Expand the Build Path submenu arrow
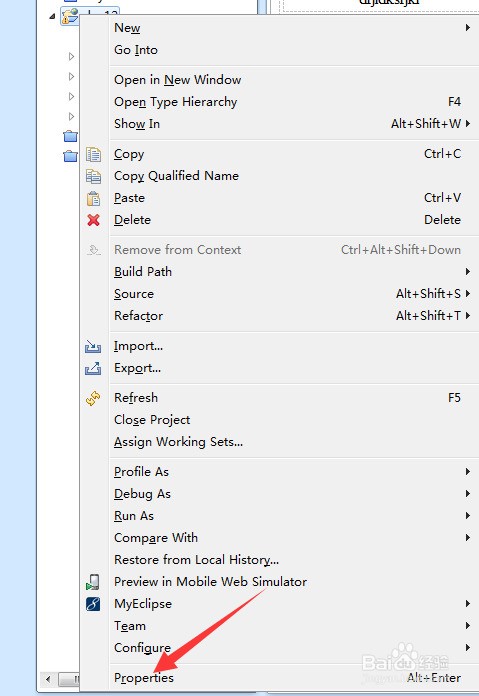The width and height of the screenshot is (479, 696). pos(467,272)
